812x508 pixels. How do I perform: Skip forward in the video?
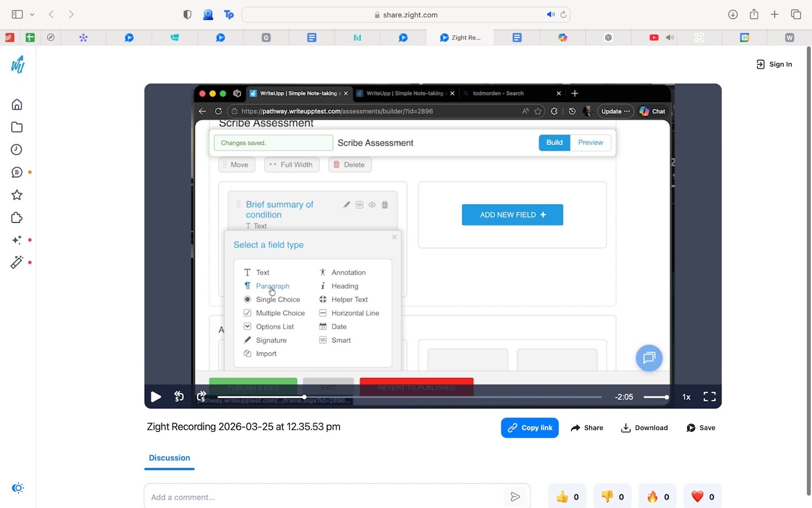[x=201, y=397]
